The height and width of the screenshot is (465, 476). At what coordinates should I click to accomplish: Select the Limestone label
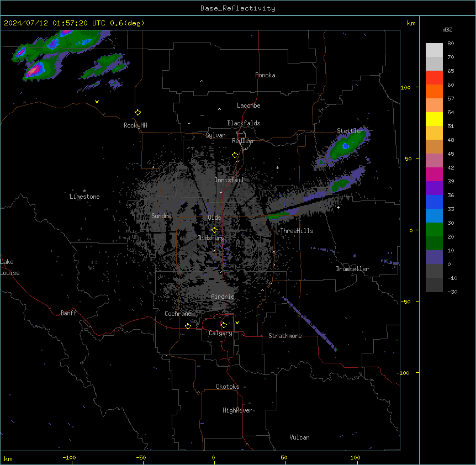(84, 197)
